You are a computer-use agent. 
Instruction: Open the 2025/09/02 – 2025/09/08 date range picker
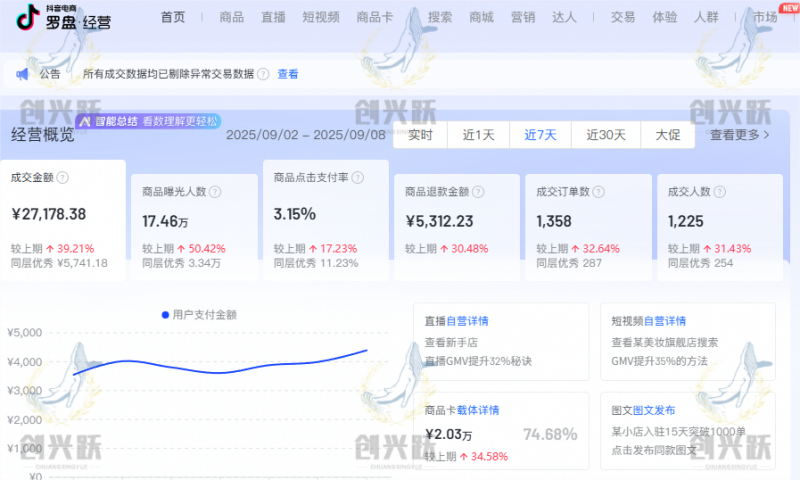(304, 135)
